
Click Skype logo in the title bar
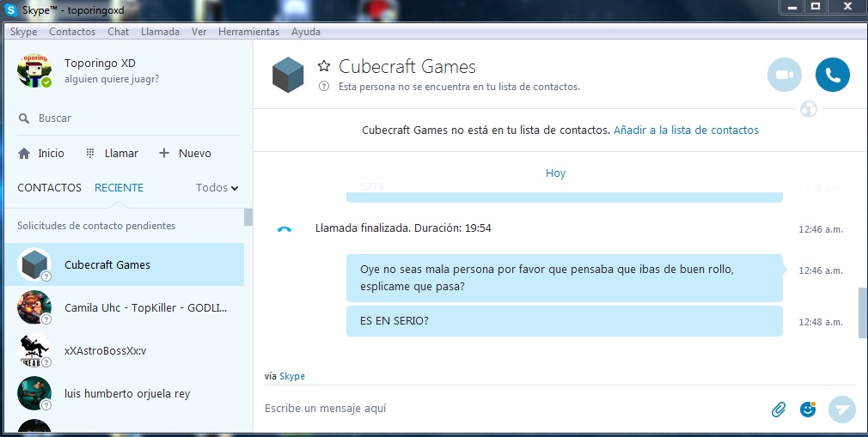[x=11, y=10]
